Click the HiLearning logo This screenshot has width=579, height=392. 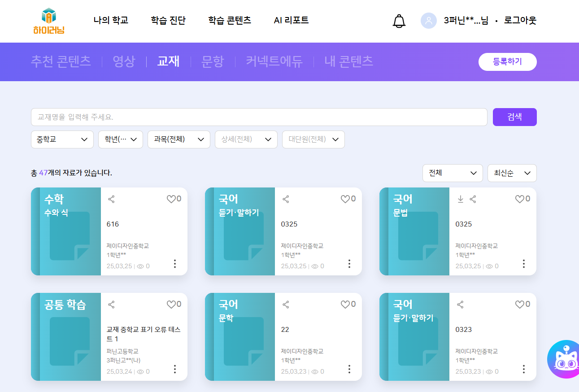click(x=49, y=21)
